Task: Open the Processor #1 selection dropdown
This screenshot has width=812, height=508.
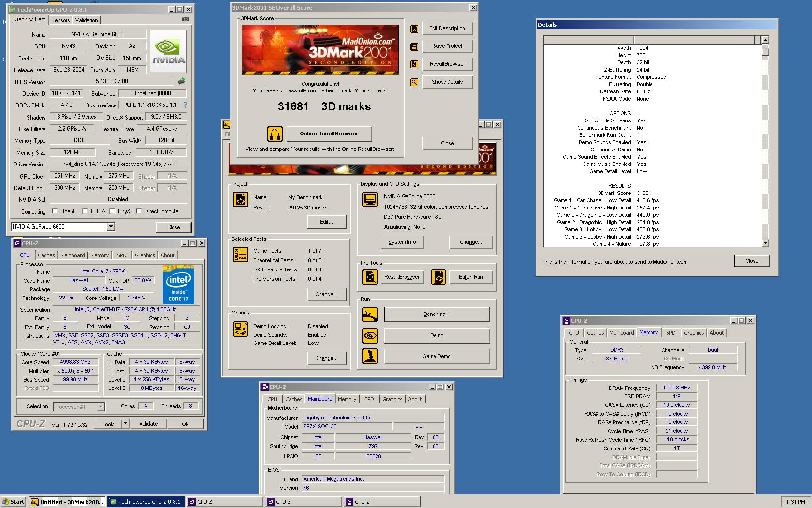Action: click(x=101, y=407)
